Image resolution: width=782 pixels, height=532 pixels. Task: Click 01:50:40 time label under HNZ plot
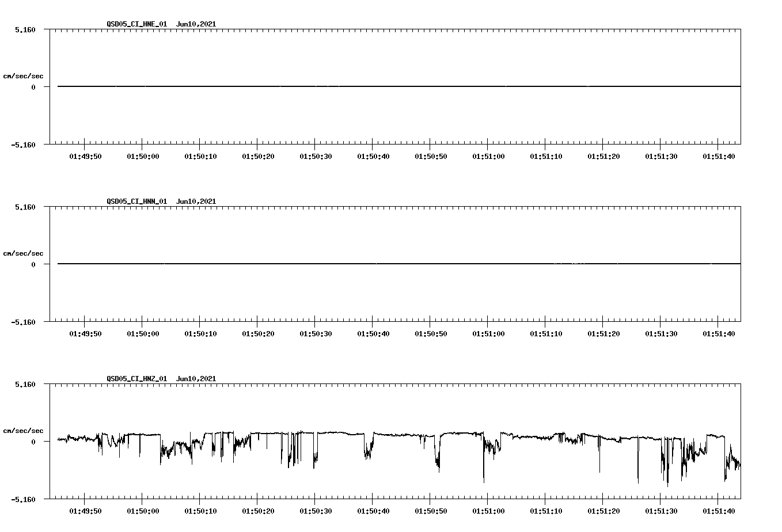point(373,511)
